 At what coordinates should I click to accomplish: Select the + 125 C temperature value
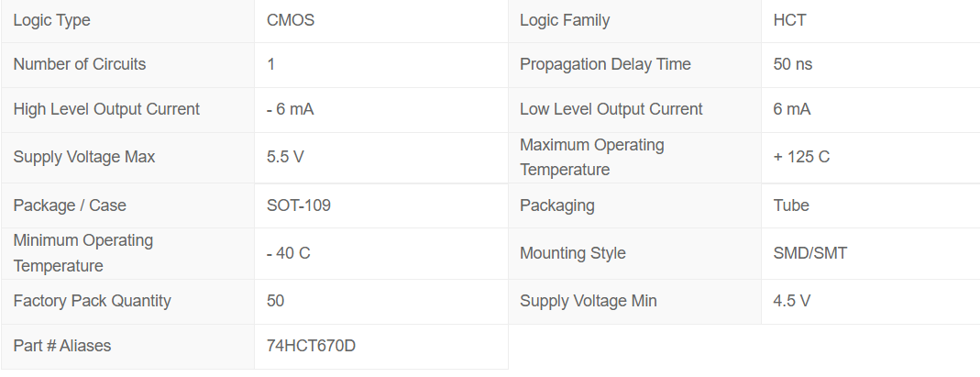[x=801, y=157]
